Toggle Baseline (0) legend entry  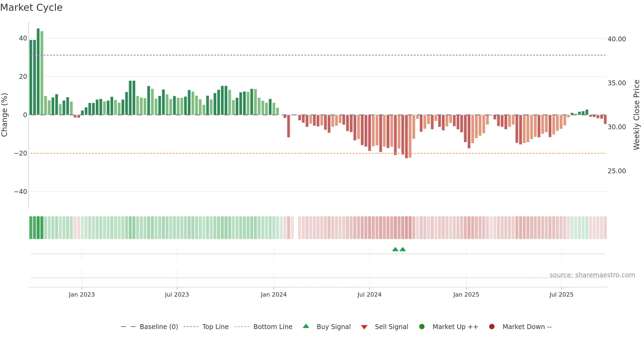point(149,327)
